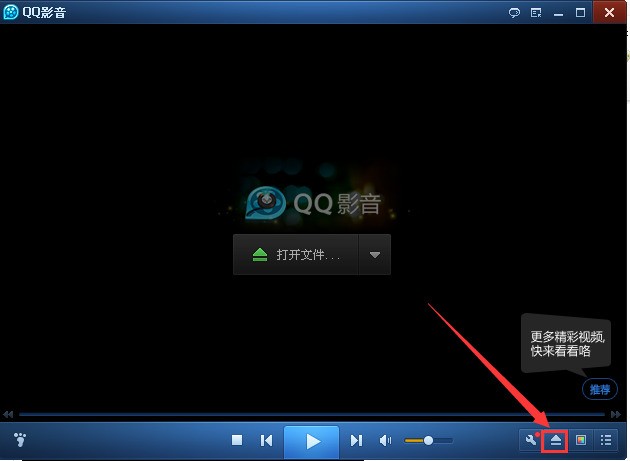This screenshot has height=461, width=630.
Task: Expand the dropdown arrow beside 打开文件
Action: (374, 255)
